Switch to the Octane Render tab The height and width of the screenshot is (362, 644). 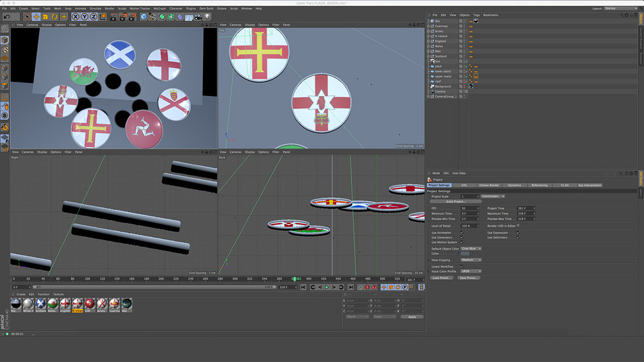pos(489,185)
